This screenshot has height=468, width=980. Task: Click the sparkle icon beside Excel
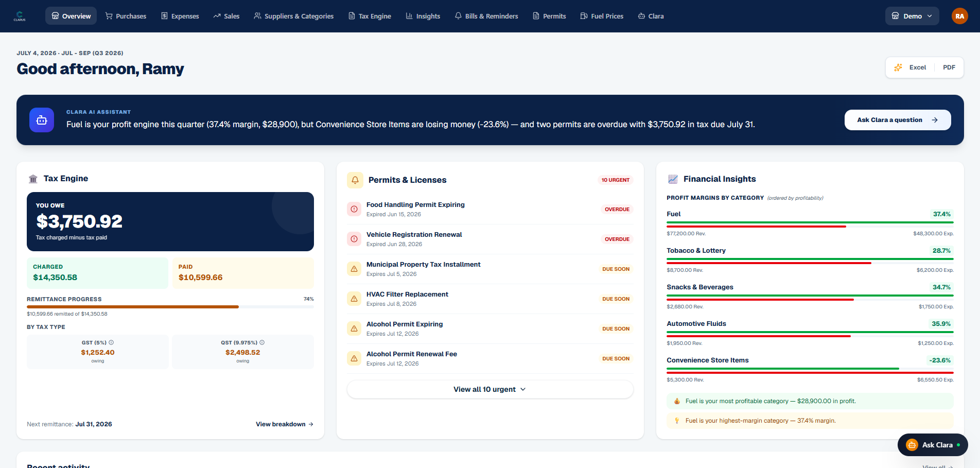(x=898, y=67)
